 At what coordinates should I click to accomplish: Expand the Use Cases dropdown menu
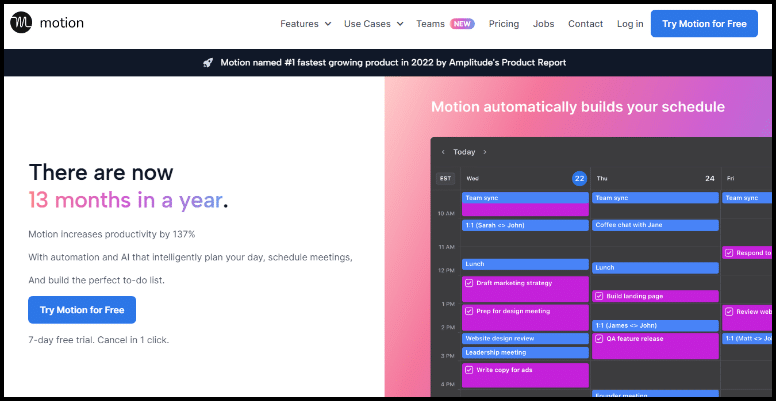click(x=374, y=24)
